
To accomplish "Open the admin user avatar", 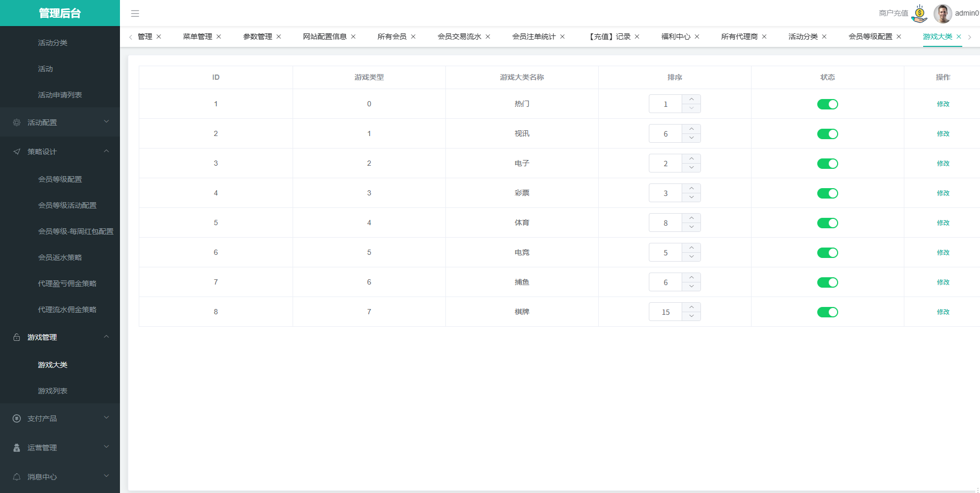I will click(942, 14).
